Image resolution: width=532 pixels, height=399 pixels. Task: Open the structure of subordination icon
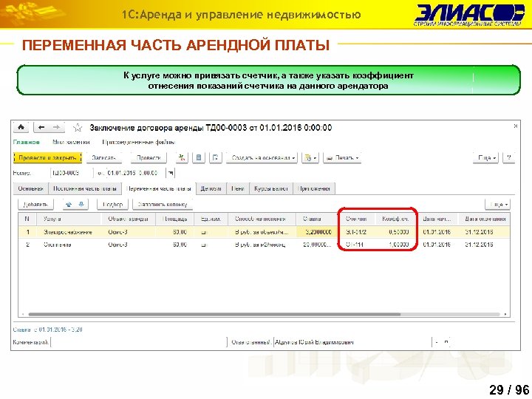pyautogui.click(x=216, y=157)
